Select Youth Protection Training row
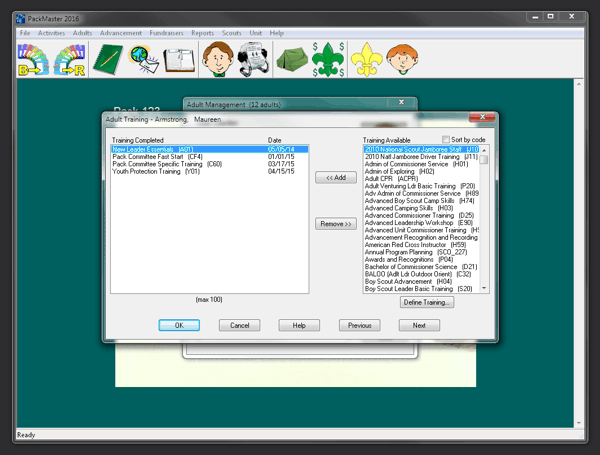 click(x=210, y=171)
